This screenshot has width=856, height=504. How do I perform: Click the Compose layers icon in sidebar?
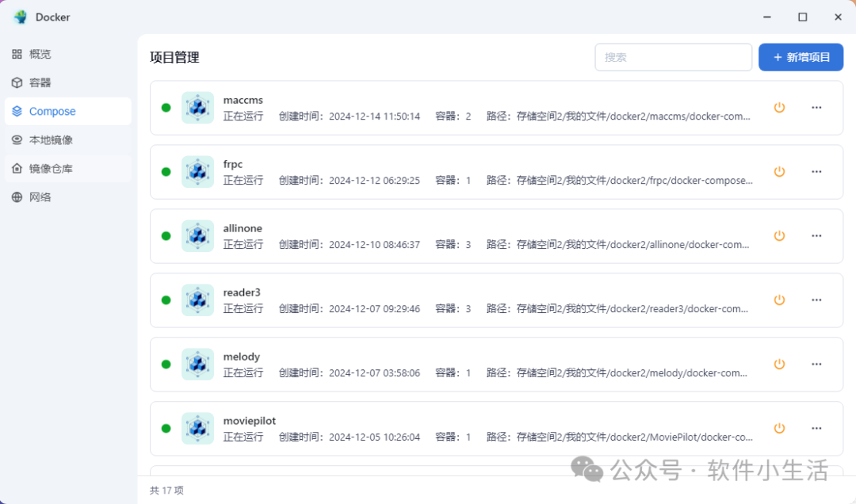(17, 112)
